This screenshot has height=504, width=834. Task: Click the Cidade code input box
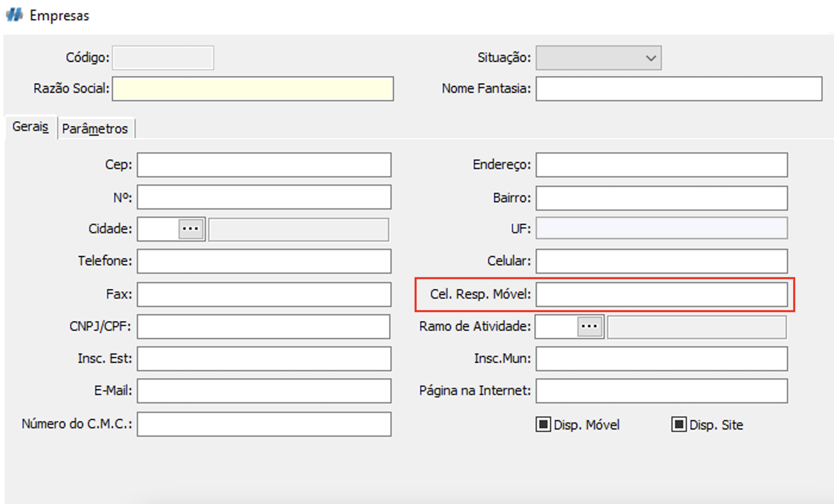tap(158, 229)
